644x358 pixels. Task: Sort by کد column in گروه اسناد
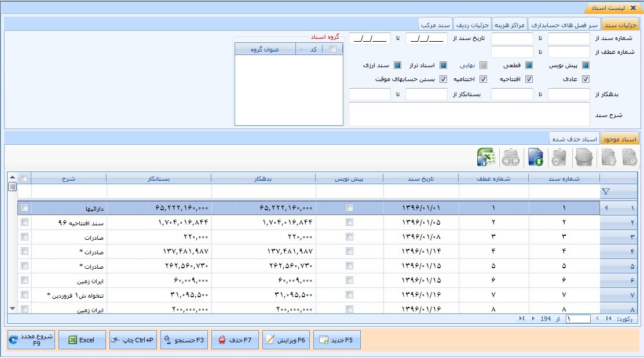[309, 49]
